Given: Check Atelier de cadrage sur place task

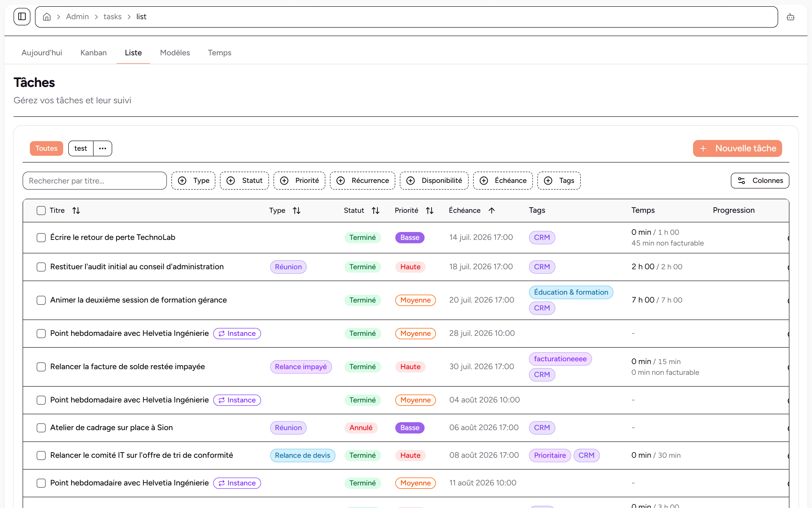Looking at the screenshot, I should (x=41, y=428).
